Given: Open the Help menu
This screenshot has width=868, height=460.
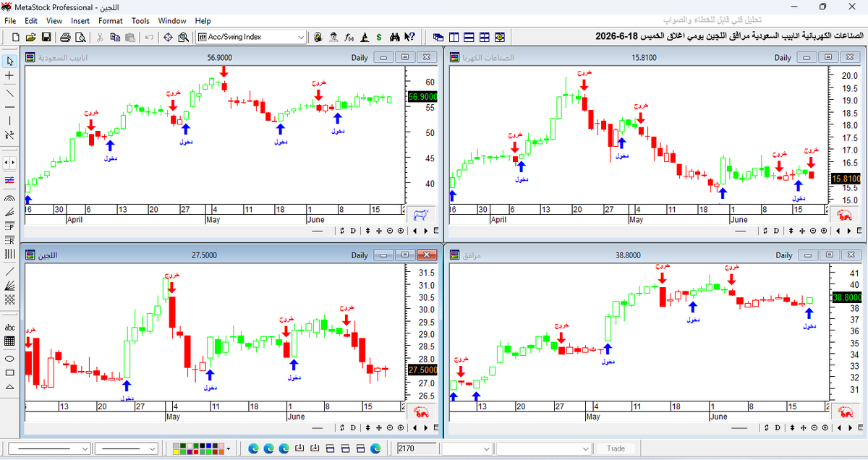Looking at the screenshot, I should 203,21.
